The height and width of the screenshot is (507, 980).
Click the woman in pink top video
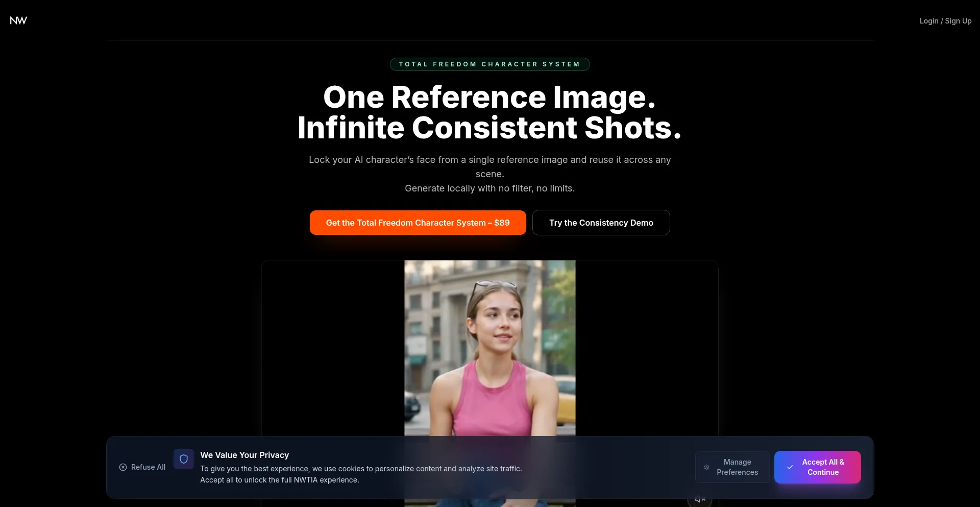click(489, 347)
